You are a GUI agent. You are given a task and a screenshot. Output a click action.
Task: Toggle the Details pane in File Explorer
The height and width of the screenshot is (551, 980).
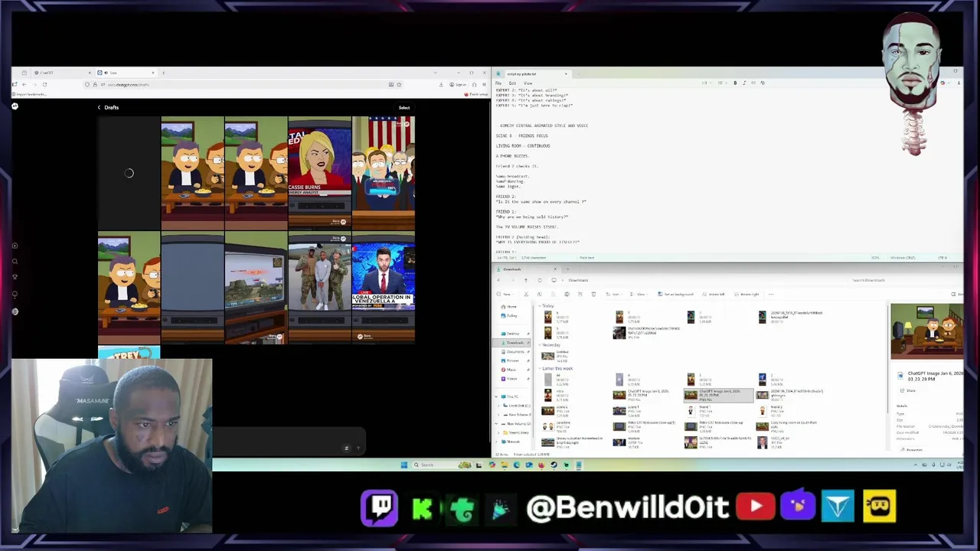pyautogui.click(x=955, y=294)
